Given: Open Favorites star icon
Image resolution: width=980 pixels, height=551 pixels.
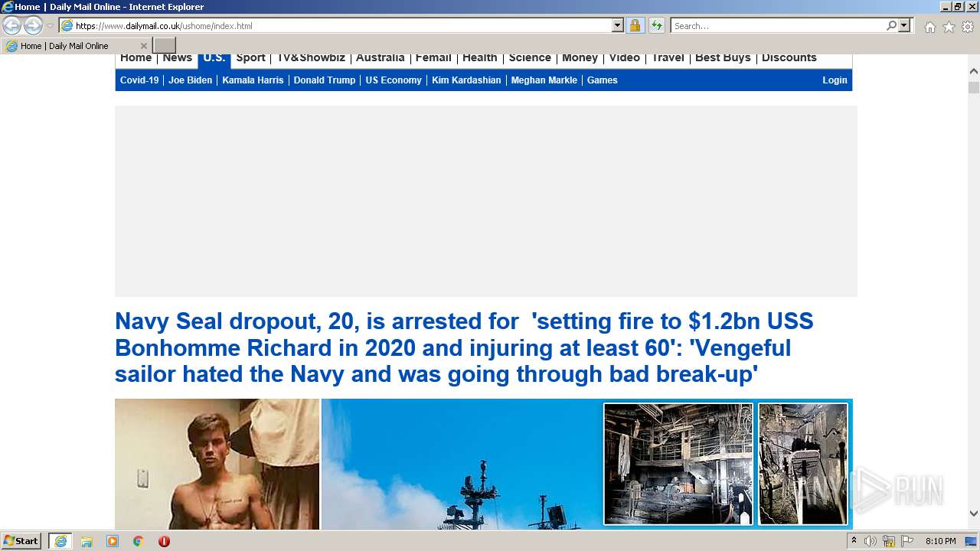Looking at the screenshot, I should point(949,27).
